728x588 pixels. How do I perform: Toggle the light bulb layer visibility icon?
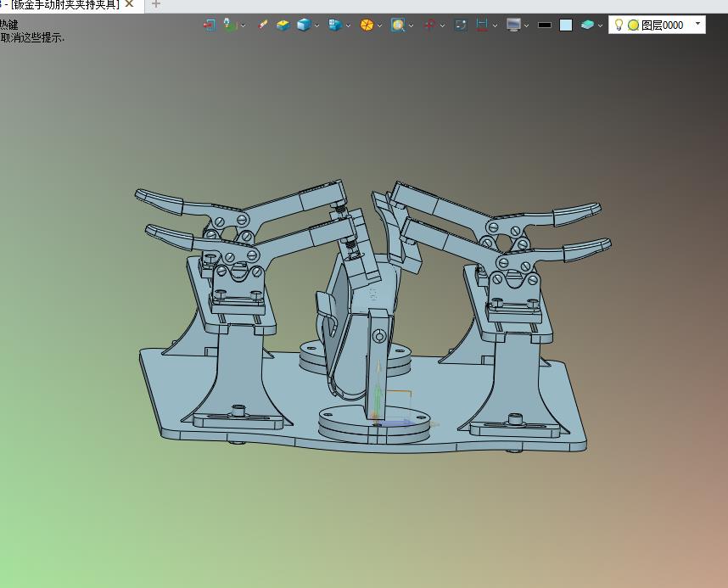tap(619, 25)
